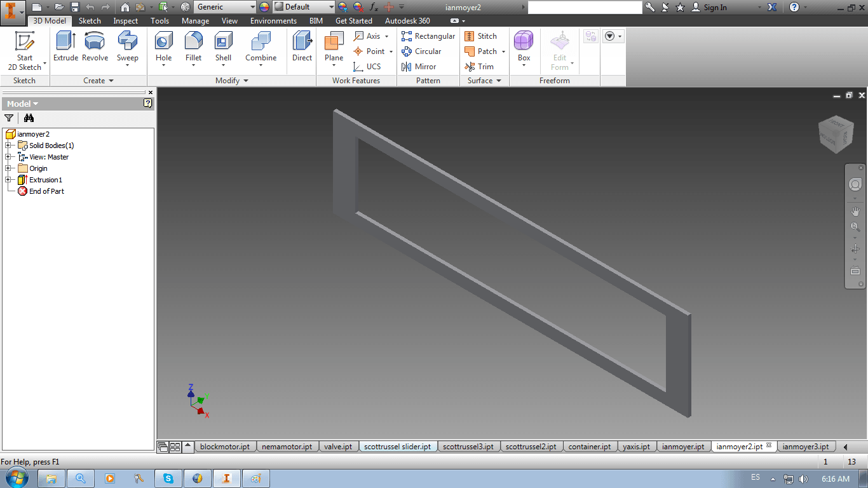Open the Find binoculars in Model browser
Viewport: 868px width, 488px height.
(x=29, y=118)
